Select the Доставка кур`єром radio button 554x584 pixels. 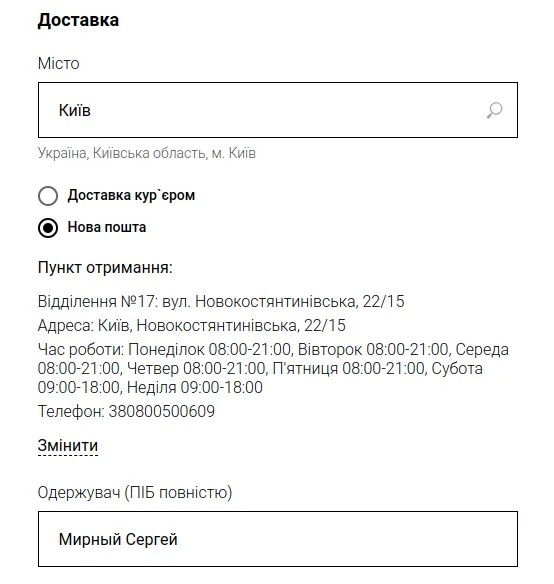click(x=48, y=196)
